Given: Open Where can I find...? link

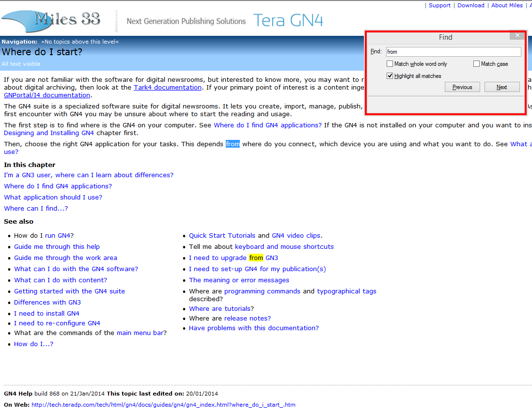Looking at the screenshot, I should tap(36, 209).
